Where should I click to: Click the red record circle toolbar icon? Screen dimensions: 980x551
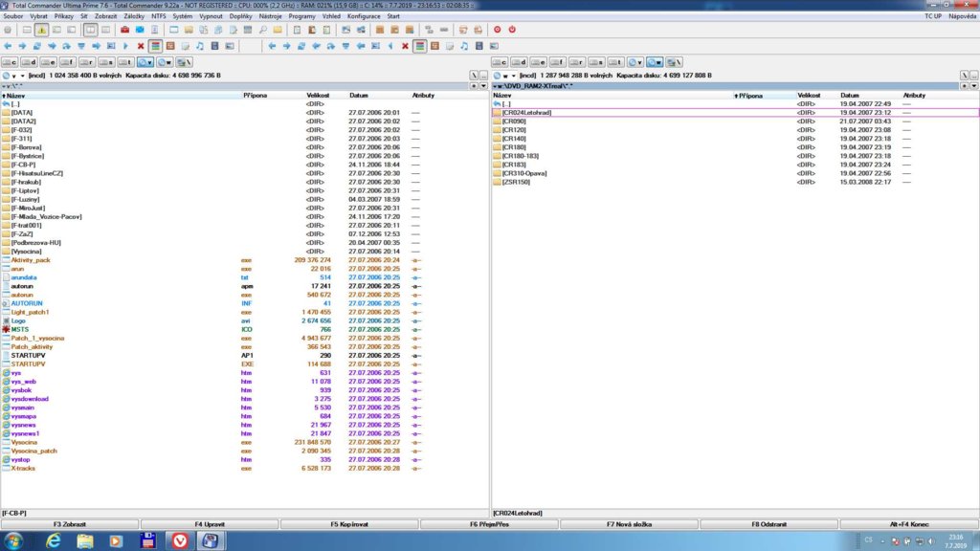pos(498,30)
